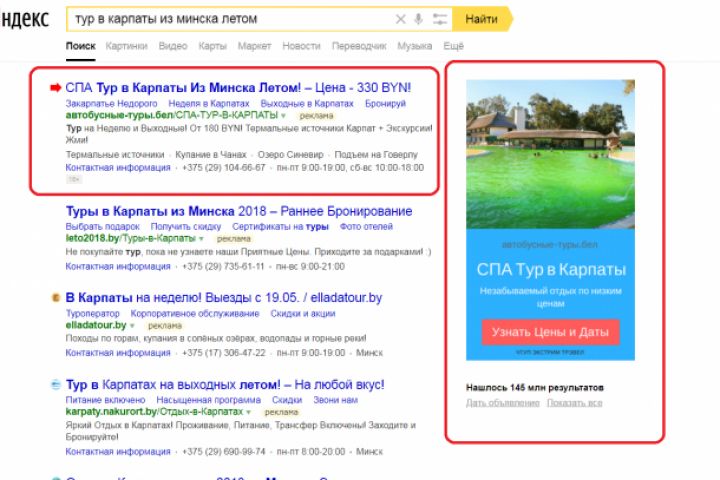Click the Дать объявление link
Screen dimensions: 720x480
pos(502,403)
